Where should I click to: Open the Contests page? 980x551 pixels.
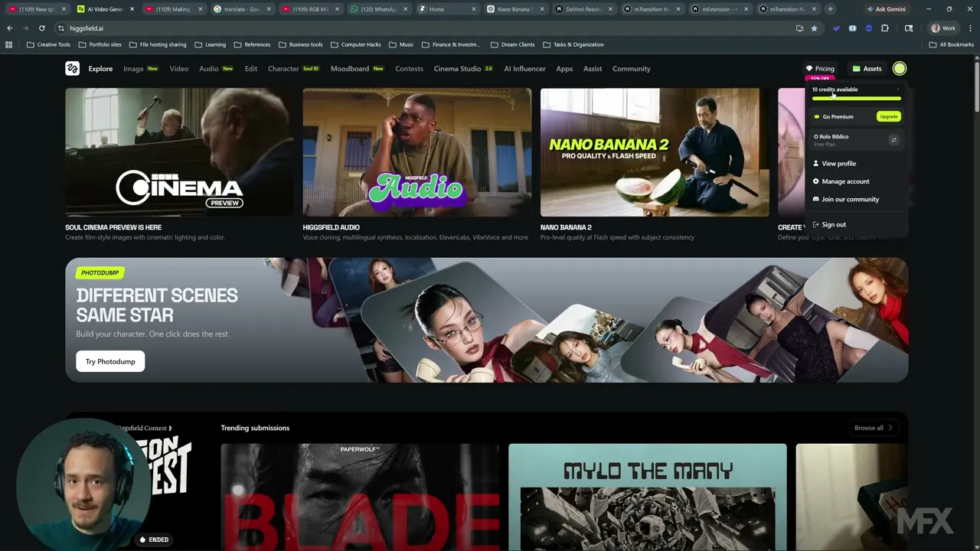click(409, 69)
